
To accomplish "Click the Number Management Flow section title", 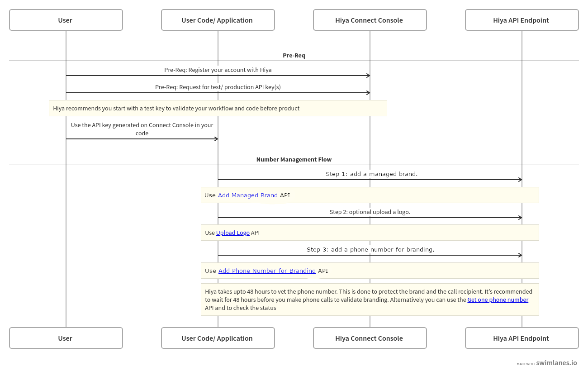I will pos(294,160).
